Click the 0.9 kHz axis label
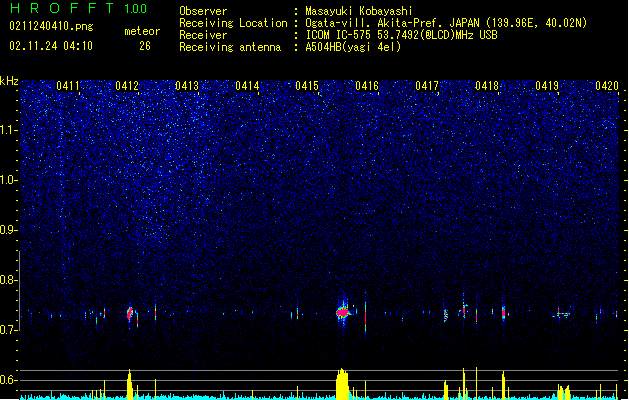 [x=8, y=230]
